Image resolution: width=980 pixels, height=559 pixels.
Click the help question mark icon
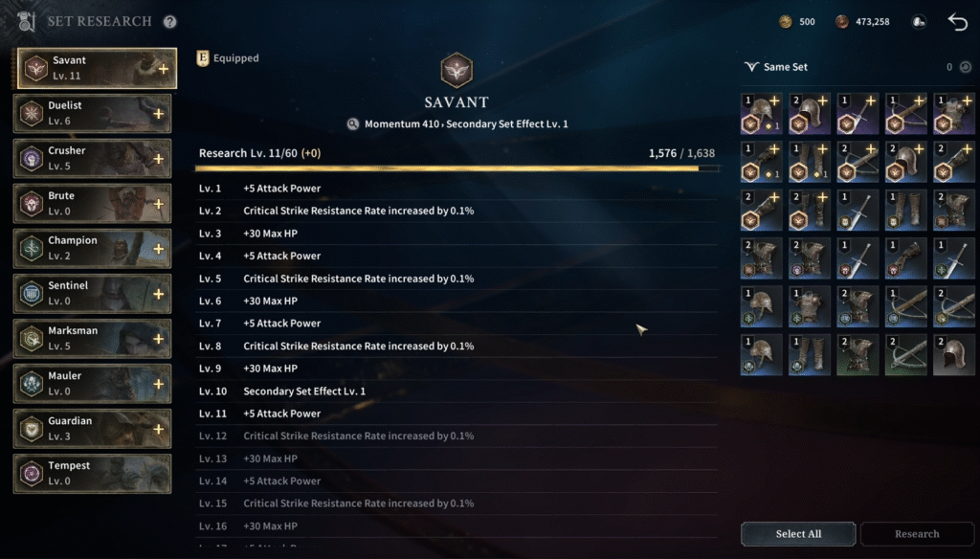click(169, 22)
